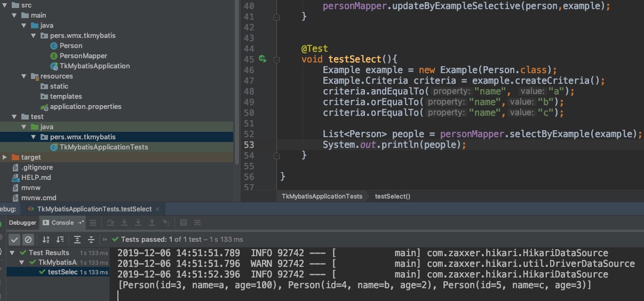Viewport: 644px width, 301px height.
Task: Collapse testSelect method code fold marker
Action: 276,60
